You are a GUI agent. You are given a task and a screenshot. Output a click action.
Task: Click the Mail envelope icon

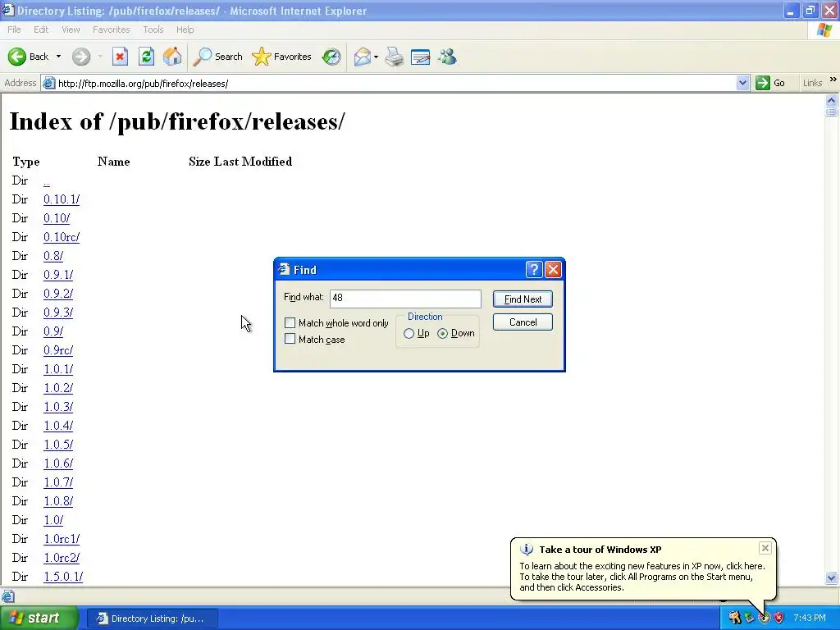point(363,57)
